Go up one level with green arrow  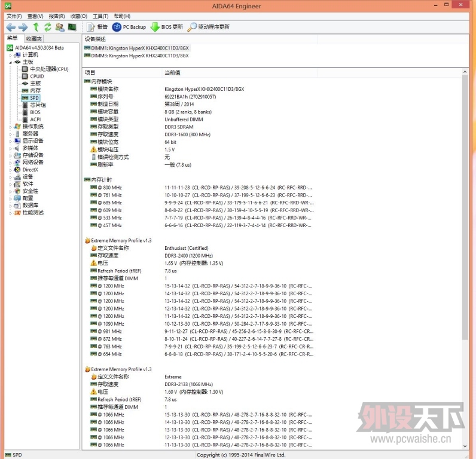coord(36,27)
